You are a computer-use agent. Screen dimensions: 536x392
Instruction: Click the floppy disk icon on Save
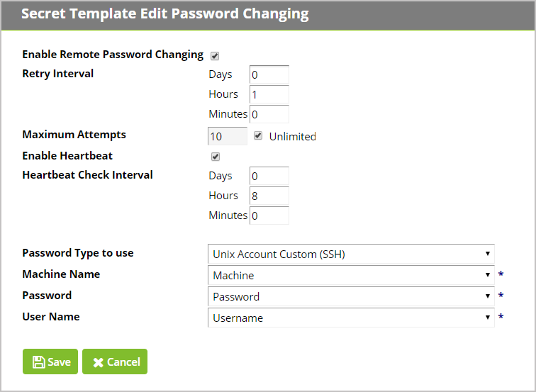[x=38, y=362]
